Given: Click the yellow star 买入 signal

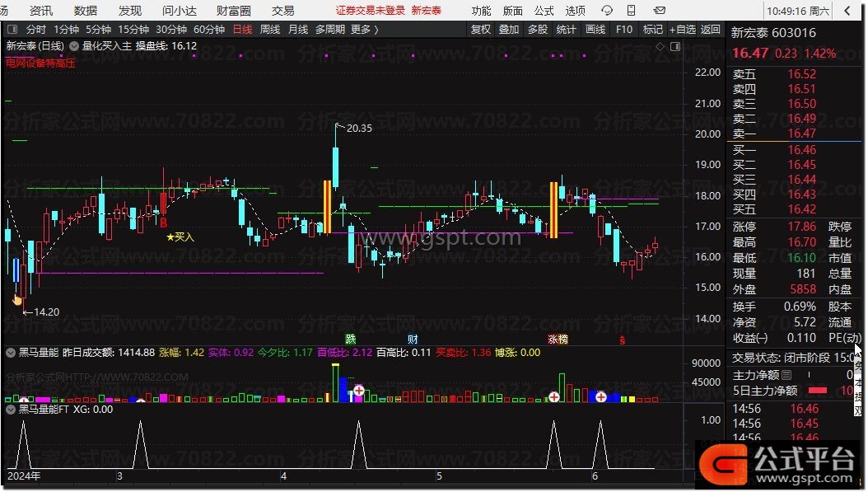Looking at the screenshot, I should [180, 237].
